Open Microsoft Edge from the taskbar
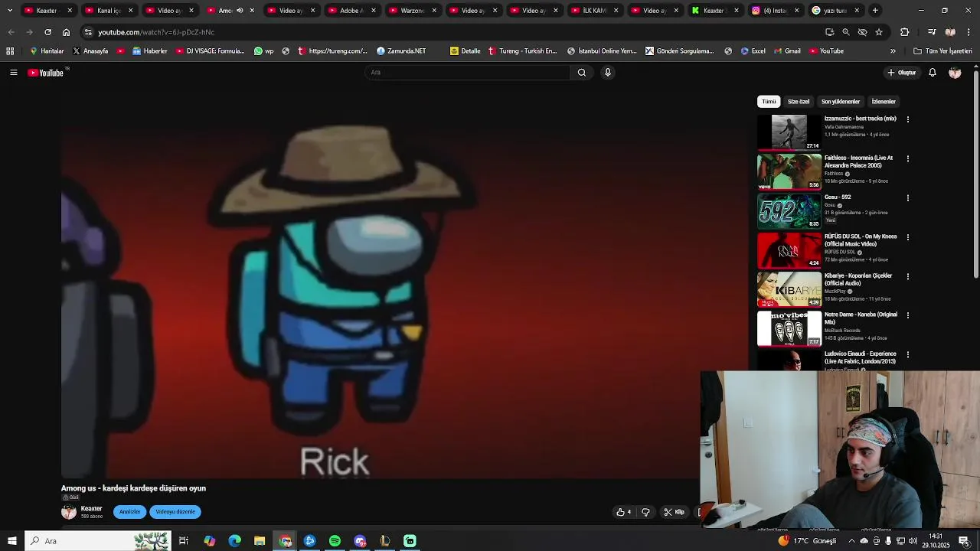 [x=234, y=541]
